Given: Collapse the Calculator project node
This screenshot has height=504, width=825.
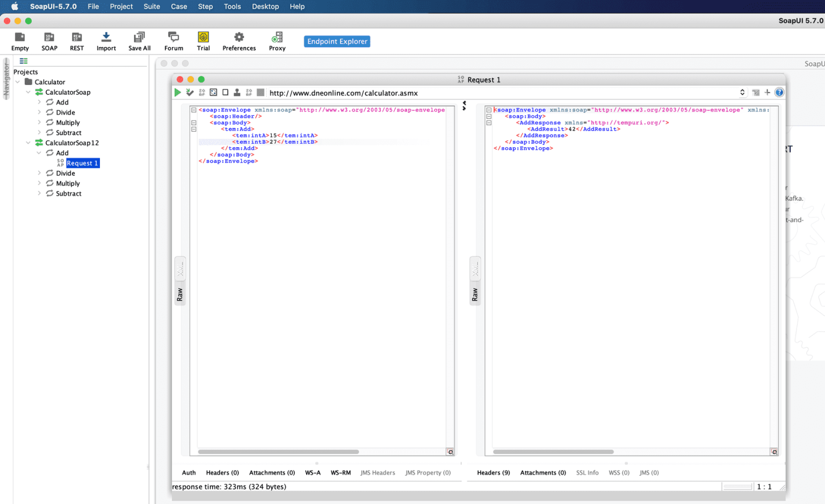Looking at the screenshot, I should (x=18, y=82).
